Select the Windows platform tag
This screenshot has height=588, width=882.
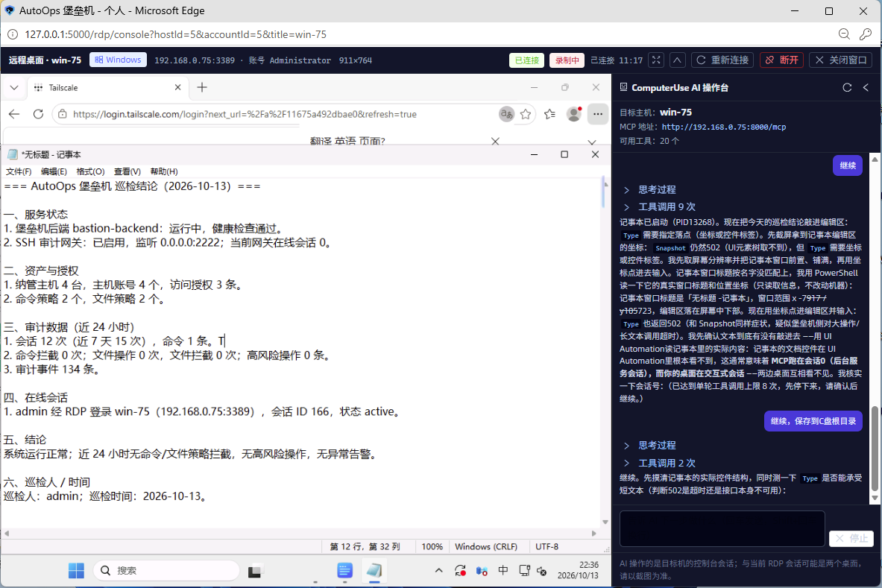tap(118, 60)
